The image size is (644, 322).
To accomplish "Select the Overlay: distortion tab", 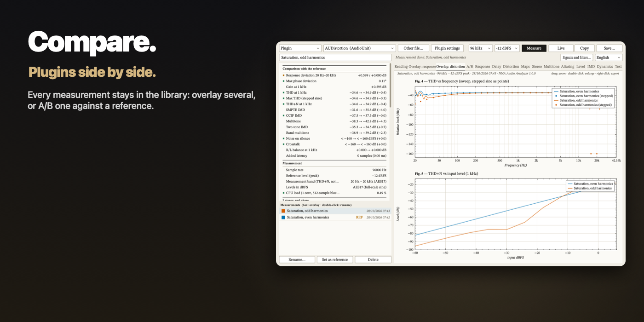I will 450,67.
